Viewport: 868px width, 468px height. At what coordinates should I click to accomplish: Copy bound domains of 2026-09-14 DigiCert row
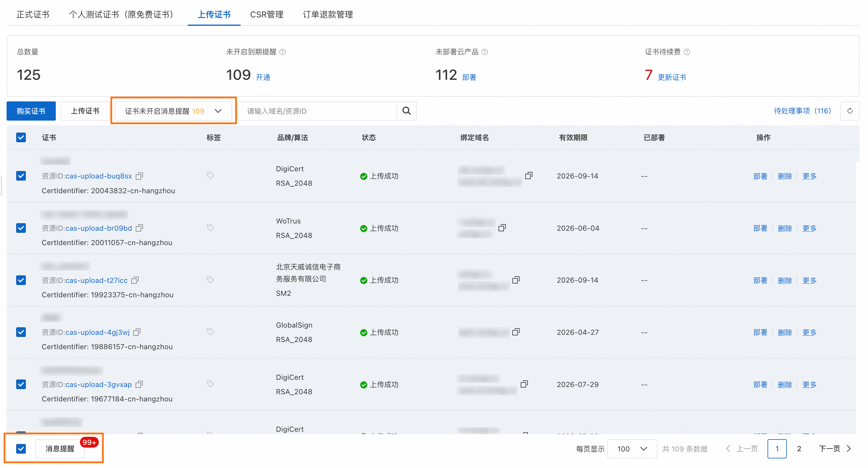[529, 175]
